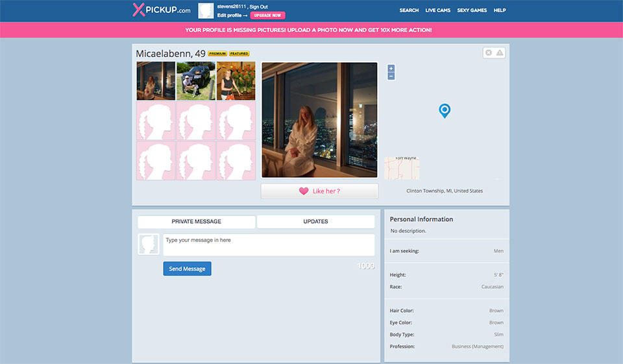Image resolution: width=623 pixels, height=364 pixels.
Task: Click into the message text field
Action: (x=268, y=245)
